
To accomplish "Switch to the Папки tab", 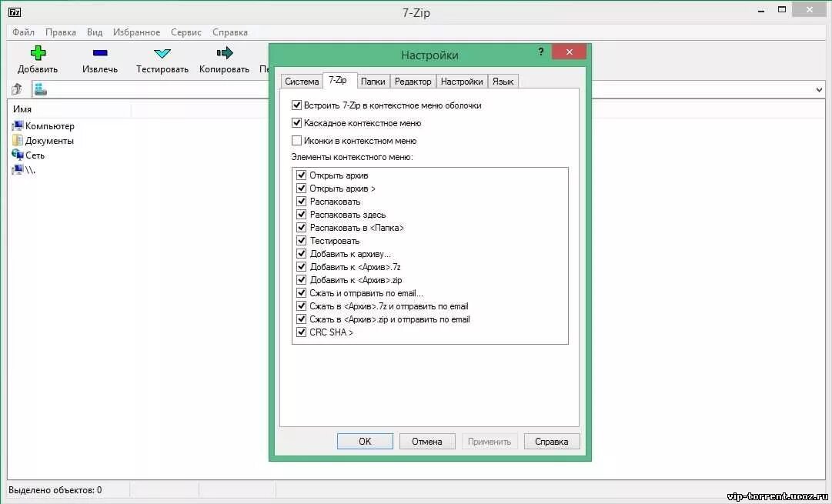I will 373,81.
